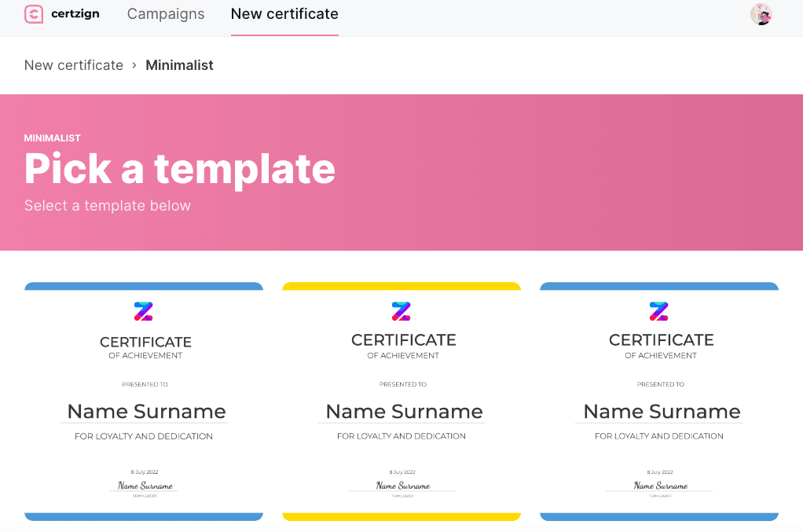
Task: Click the Pick a template heading
Action: (180, 168)
